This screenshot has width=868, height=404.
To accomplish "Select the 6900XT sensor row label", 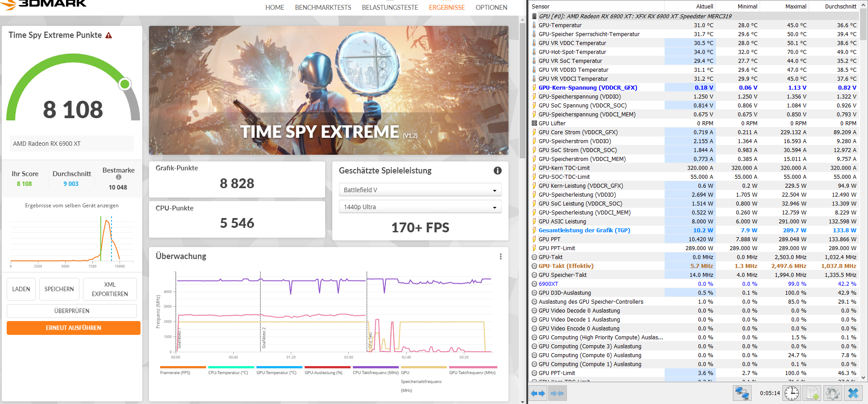I will tap(548, 284).
